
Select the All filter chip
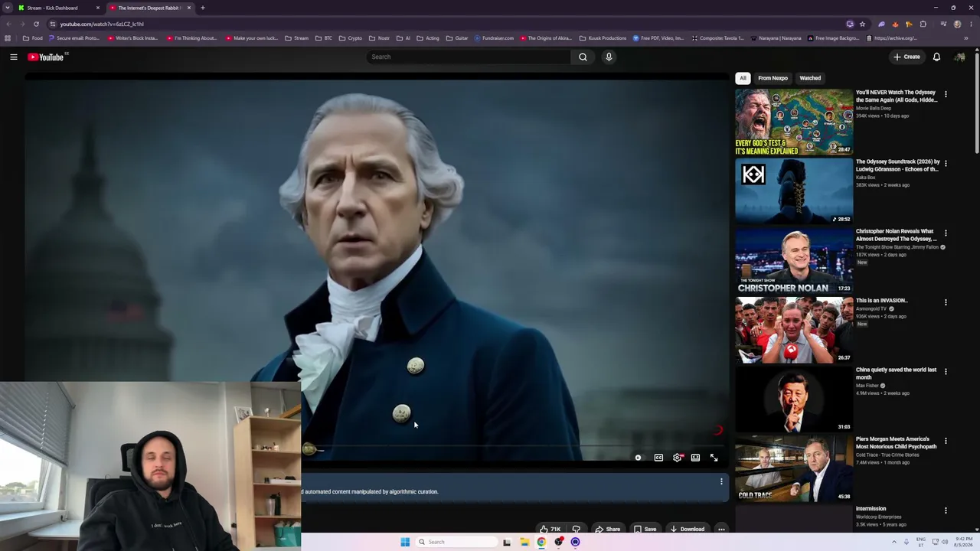(x=743, y=78)
